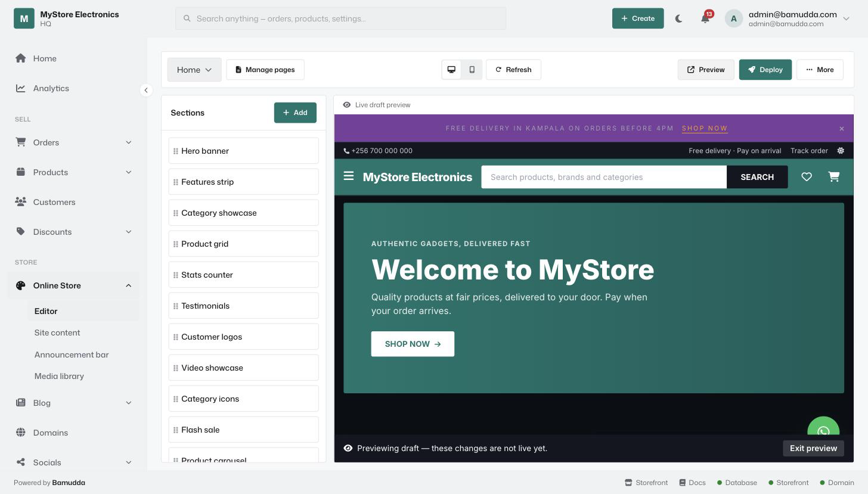Expand the Blog menu chevron
This screenshot has width=868, height=494.
tap(129, 403)
